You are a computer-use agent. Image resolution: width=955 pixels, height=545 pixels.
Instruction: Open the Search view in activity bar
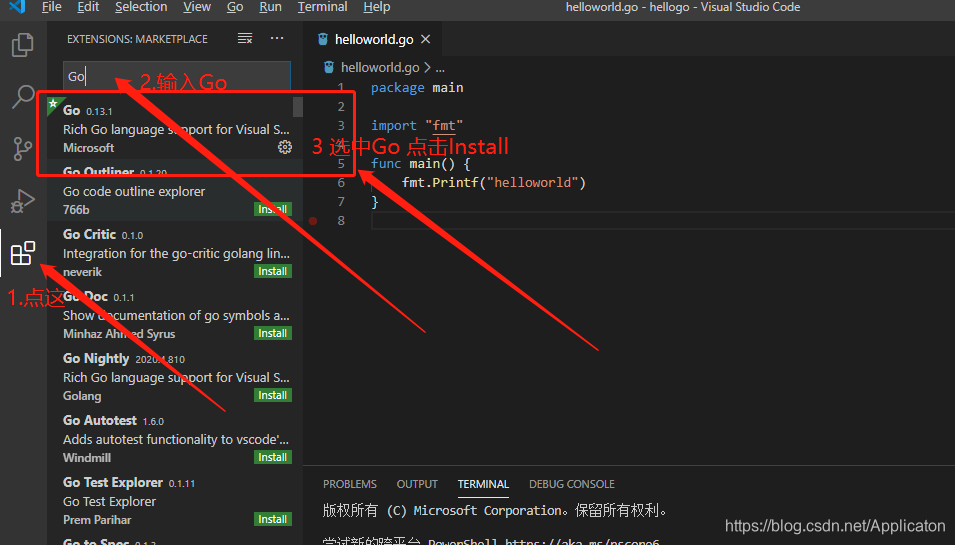coord(23,96)
